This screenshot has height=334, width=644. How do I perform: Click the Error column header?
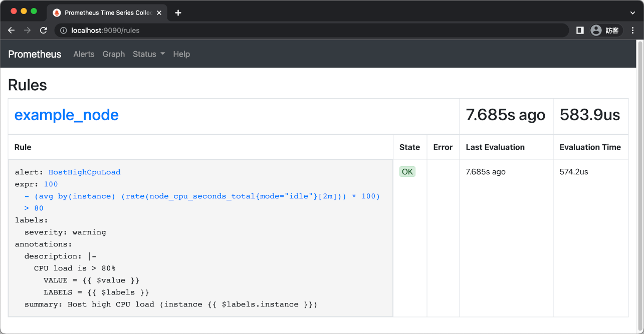(x=443, y=147)
